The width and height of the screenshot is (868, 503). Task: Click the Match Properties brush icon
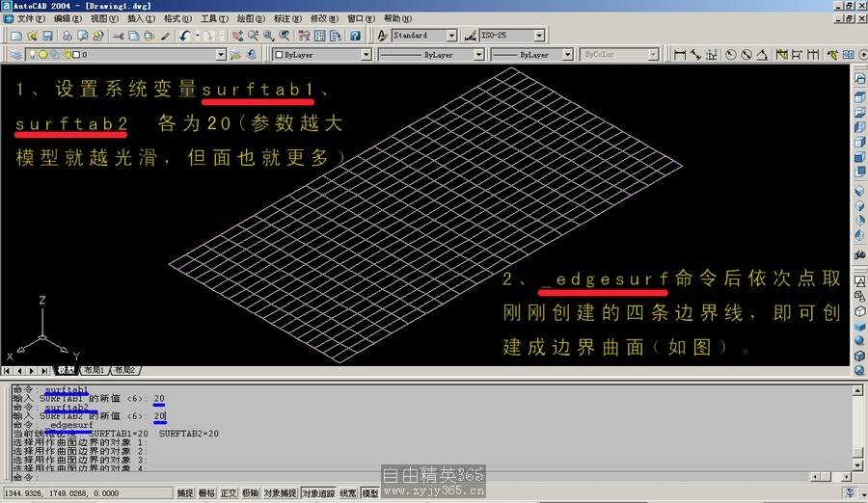coord(165,36)
